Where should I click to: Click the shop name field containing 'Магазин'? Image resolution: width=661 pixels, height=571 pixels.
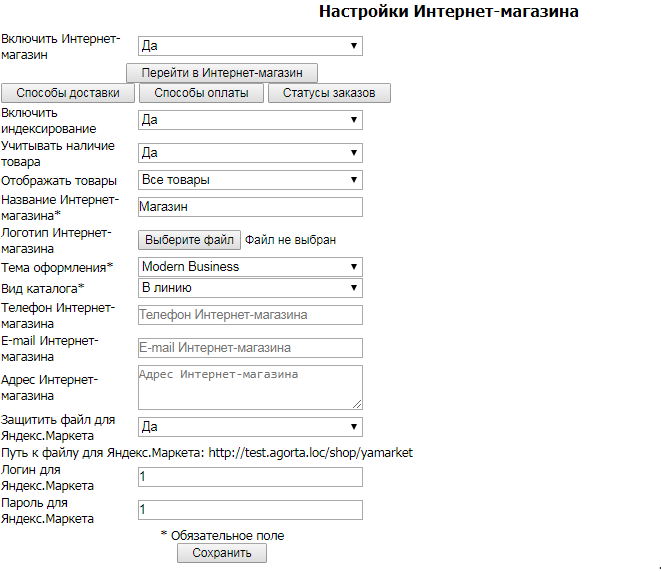point(250,207)
